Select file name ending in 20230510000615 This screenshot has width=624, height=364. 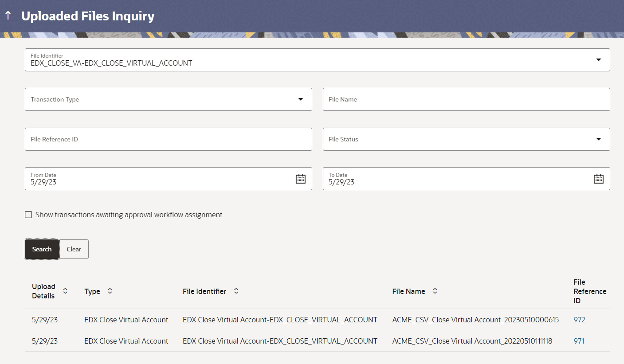tap(475, 320)
